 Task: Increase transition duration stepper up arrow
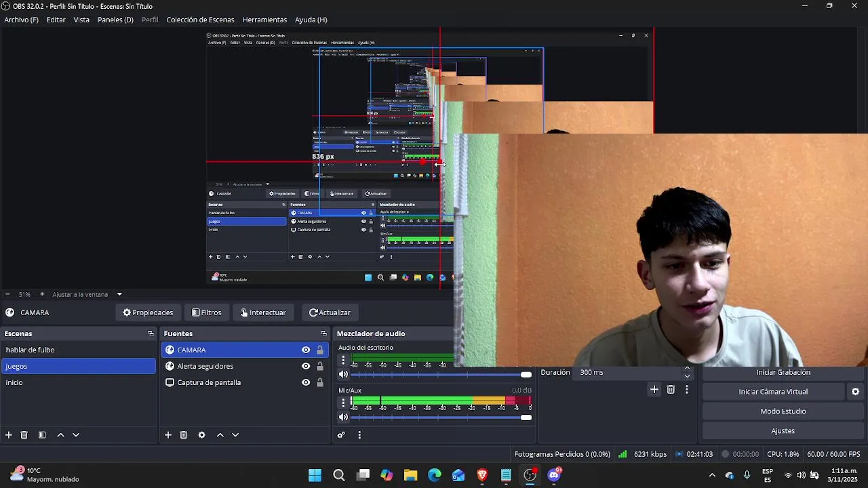pyautogui.click(x=687, y=369)
